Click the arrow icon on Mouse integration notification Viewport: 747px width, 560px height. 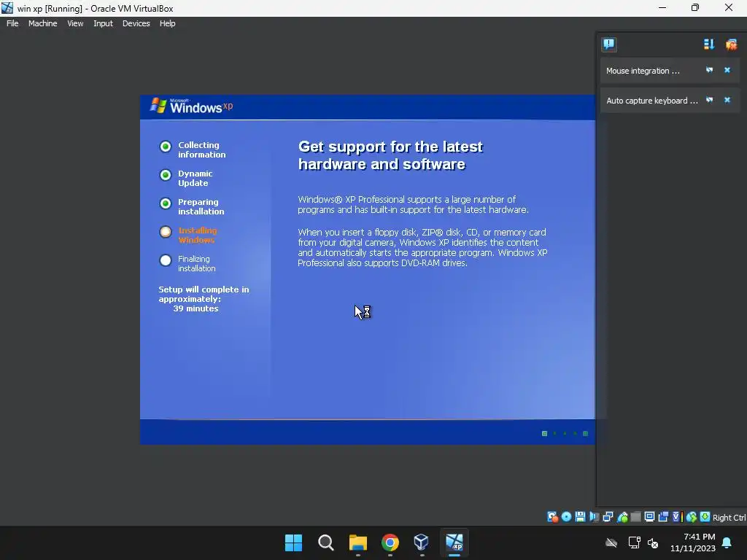point(709,70)
